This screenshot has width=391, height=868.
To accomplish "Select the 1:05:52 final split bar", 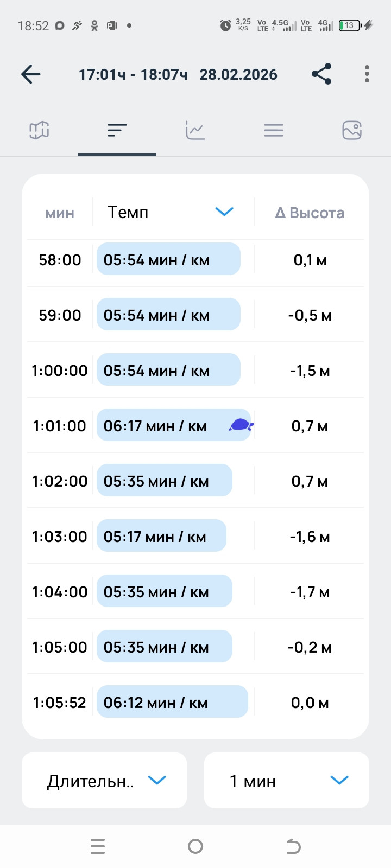I will (x=172, y=701).
